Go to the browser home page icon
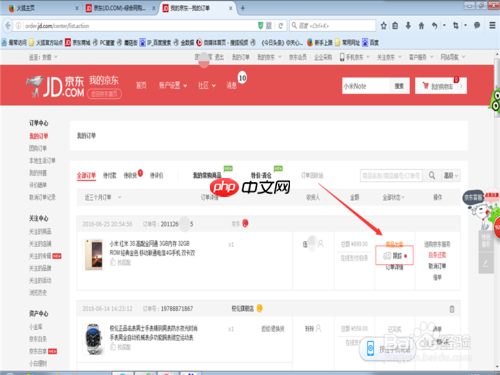 [x=421, y=26]
